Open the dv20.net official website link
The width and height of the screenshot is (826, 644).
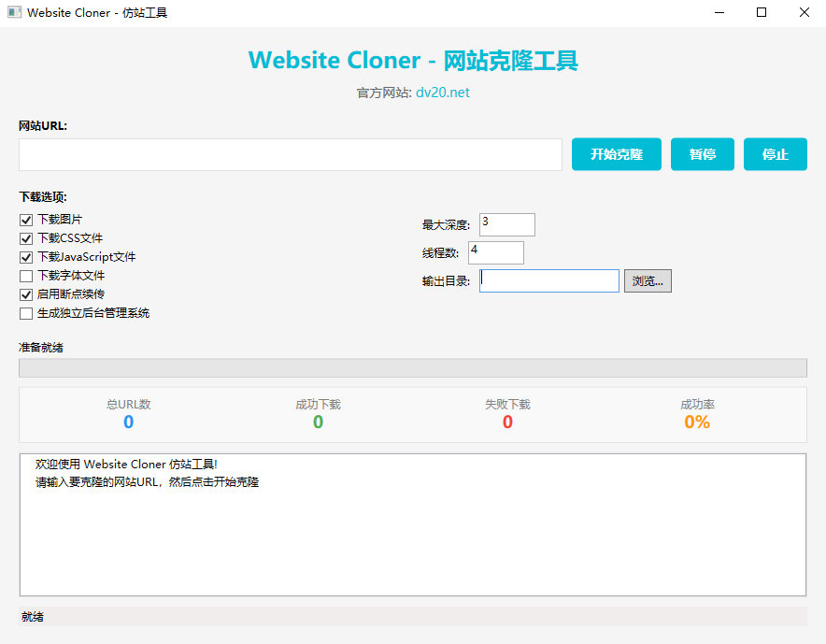pos(442,93)
